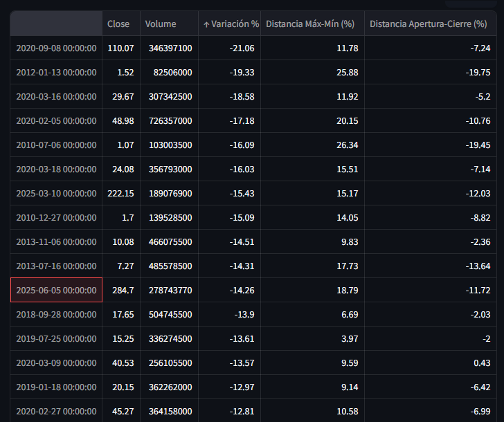
Task: Click the Variación value -13.9
Action: pos(230,314)
